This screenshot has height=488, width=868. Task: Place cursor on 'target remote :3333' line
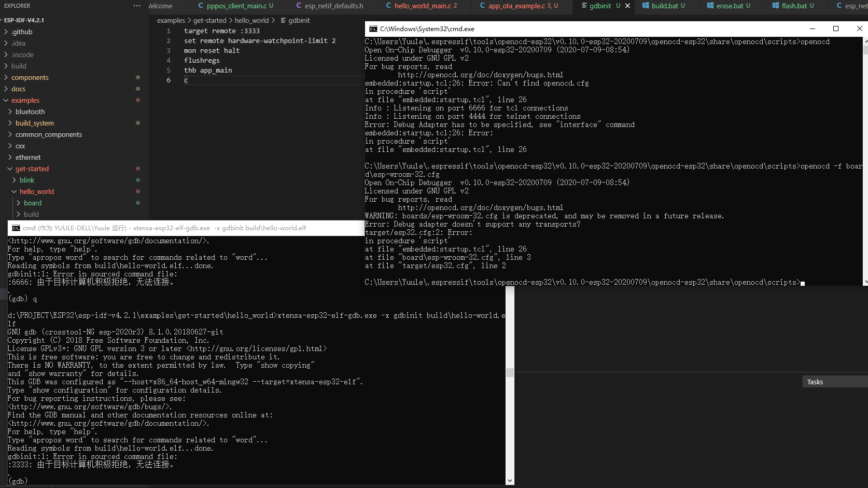[x=221, y=31]
